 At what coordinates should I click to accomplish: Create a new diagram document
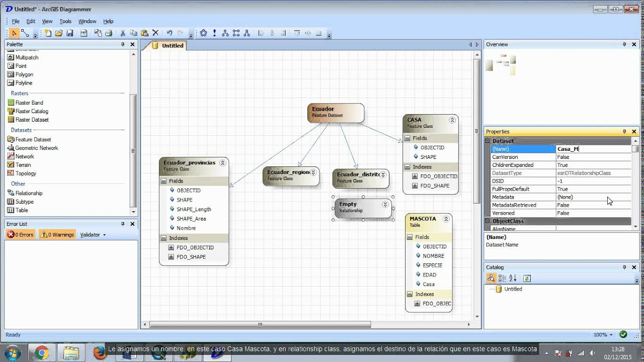point(48,33)
